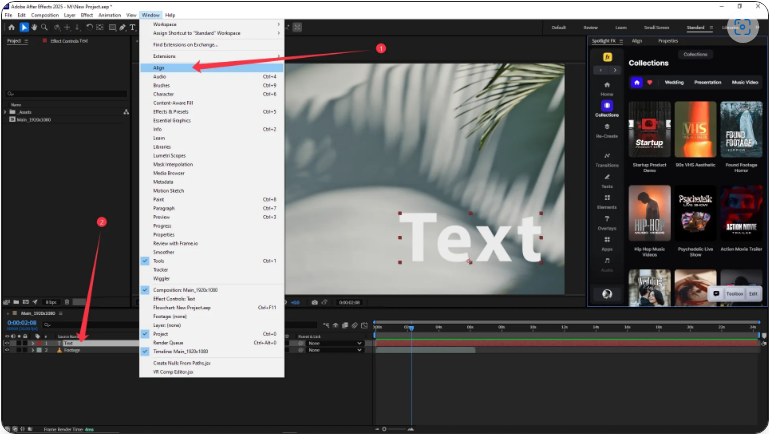Enable the Properties panel in the Window menu

[x=211, y=234]
